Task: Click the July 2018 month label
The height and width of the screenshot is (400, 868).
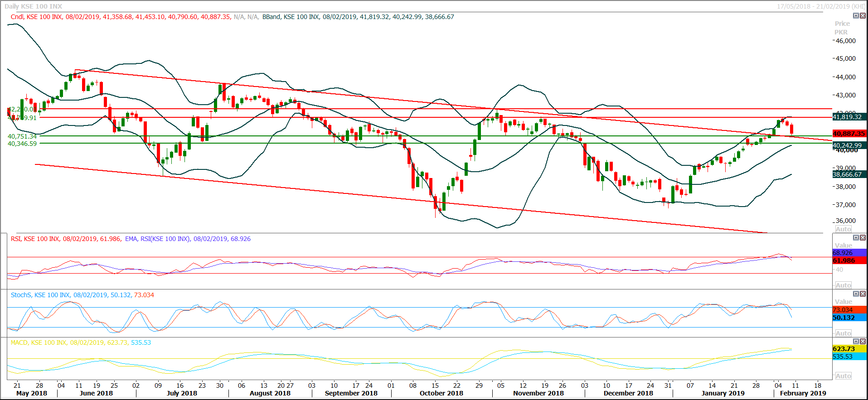Action: 182,393
